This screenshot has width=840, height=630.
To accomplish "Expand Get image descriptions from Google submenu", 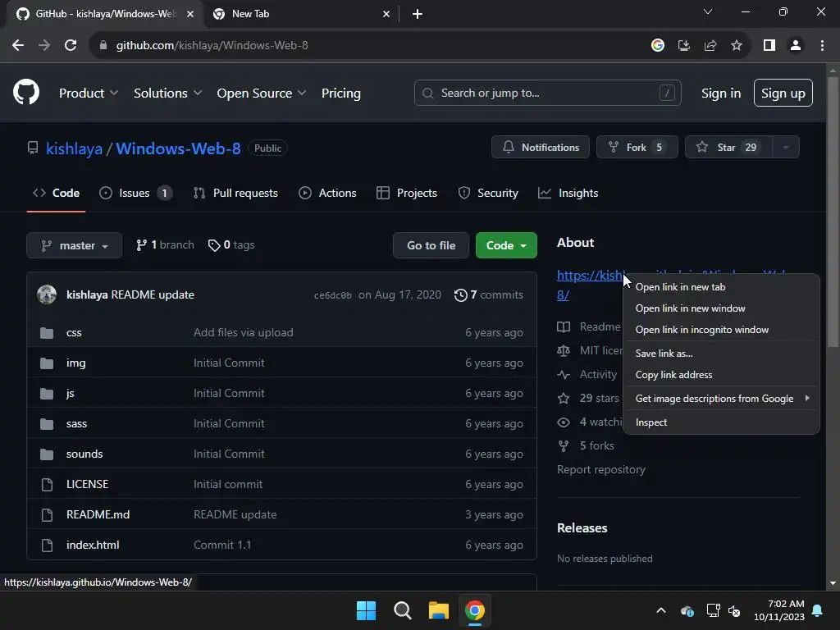I will click(721, 399).
